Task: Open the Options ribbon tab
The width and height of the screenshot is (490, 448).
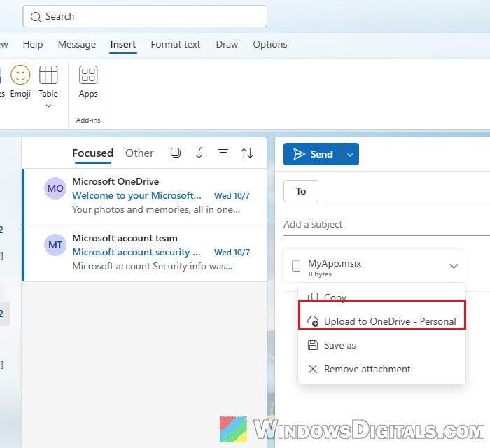Action: tap(270, 44)
